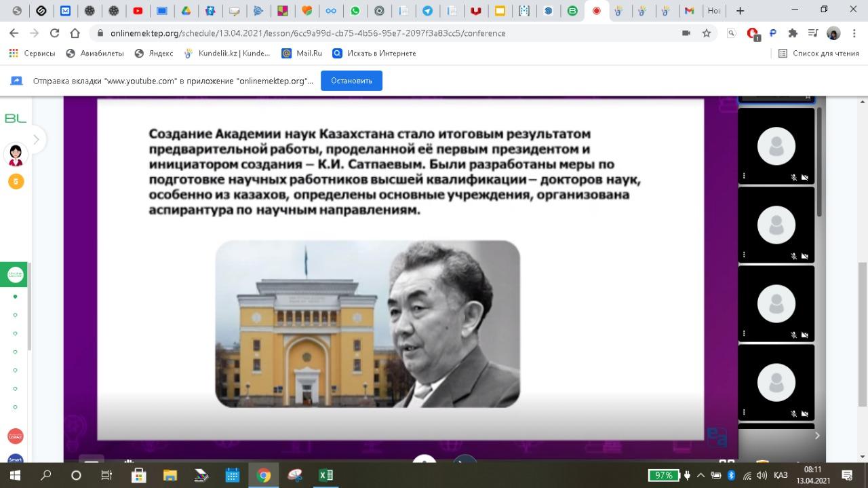Open the user avatar profile in sidebar

[x=15, y=155]
